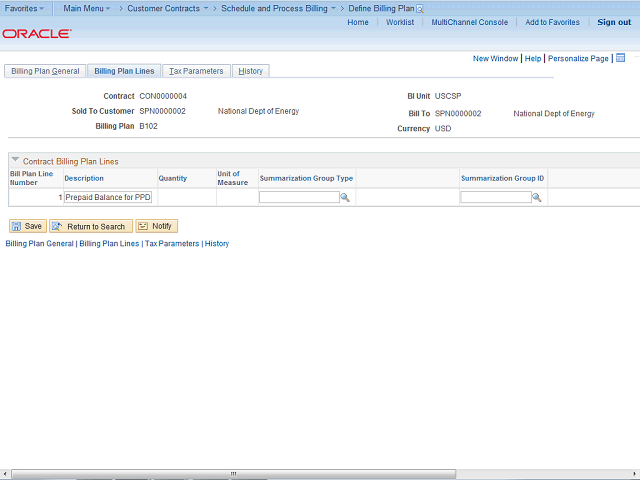640x480 pixels.
Task: Expand Schedule and Process Billing breadcrumb
Action: pyautogui.click(x=278, y=8)
